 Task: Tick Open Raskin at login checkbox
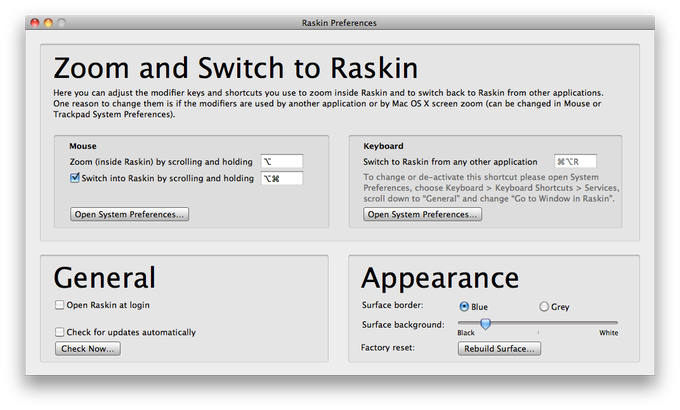(x=59, y=305)
